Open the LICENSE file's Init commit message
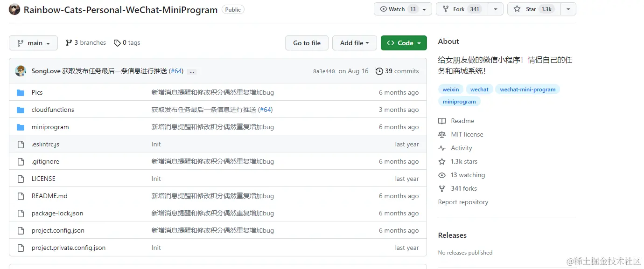 156,179
